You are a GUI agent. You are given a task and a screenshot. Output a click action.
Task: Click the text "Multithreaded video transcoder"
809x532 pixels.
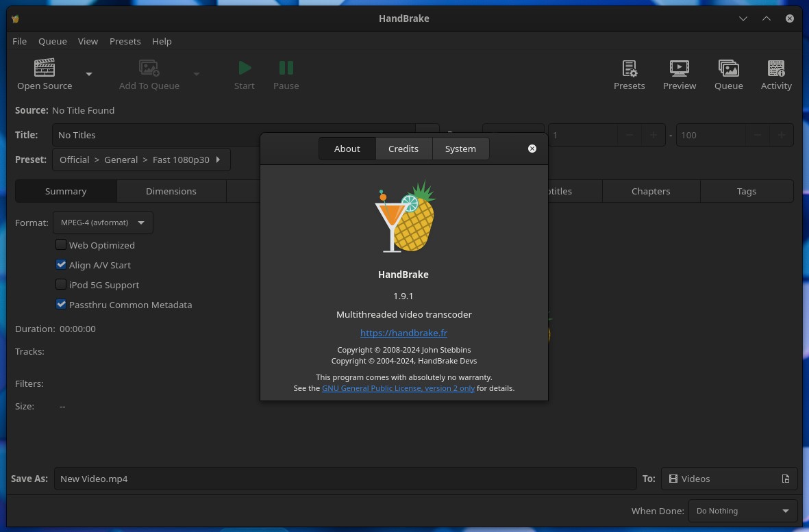point(404,314)
